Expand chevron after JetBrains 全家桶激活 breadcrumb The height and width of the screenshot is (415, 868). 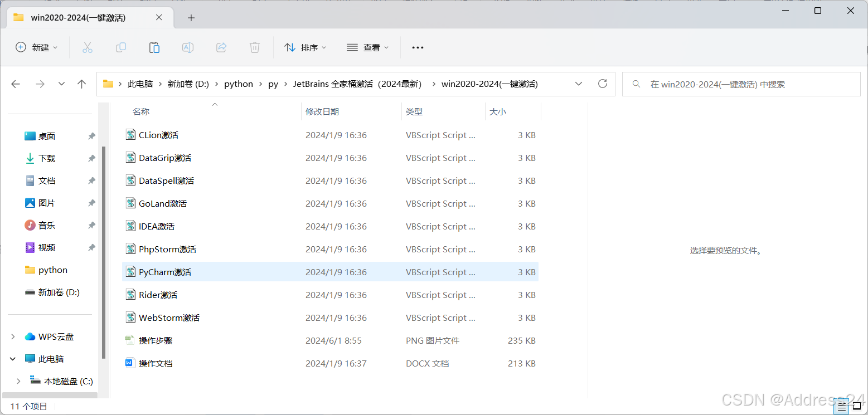433,84
